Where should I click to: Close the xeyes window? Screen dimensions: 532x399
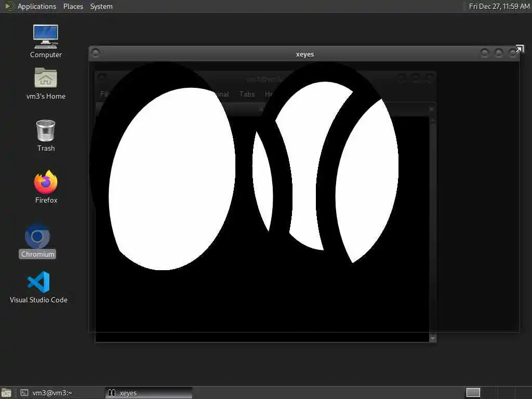pyautogui.click(x=512, y=52)
